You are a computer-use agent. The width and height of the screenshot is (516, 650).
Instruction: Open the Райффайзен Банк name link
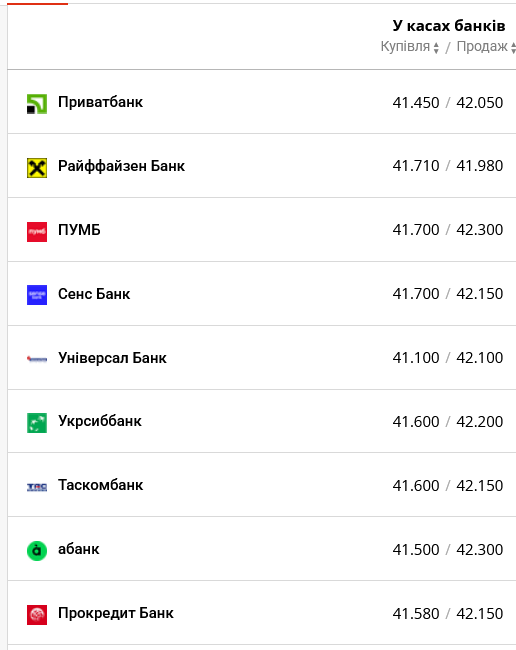[x=121, y=166]
